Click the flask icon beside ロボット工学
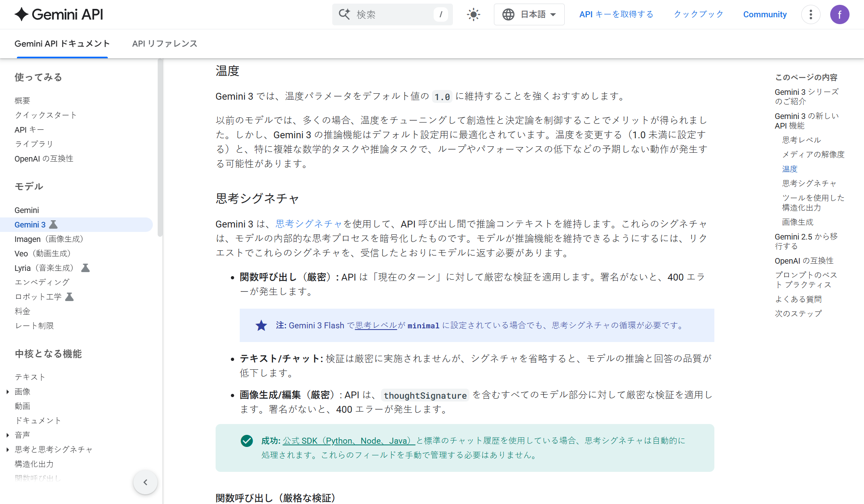864x504 pixels. [69, 297]
